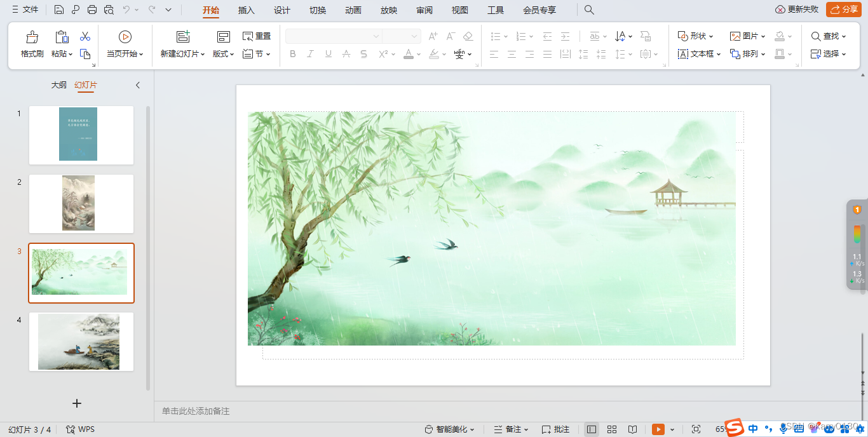
Task: Open Find (查找) in the ribbon
Action: (x=825, y=36)
